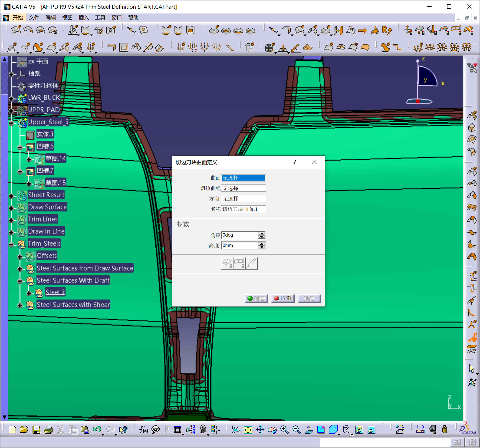Collapse the Upper_Steel_3 tree node

coord(11,123)
